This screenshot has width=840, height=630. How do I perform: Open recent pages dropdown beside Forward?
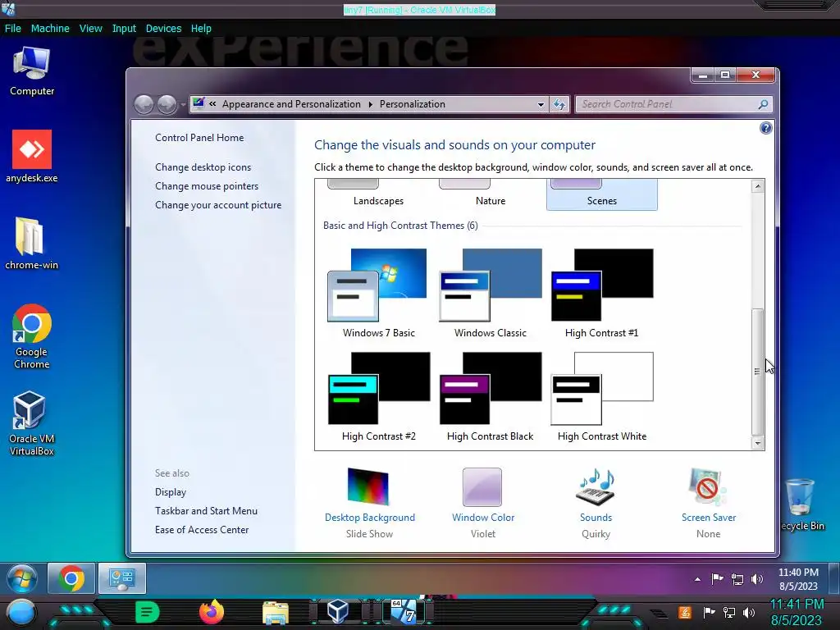click(x=183, y=104)
